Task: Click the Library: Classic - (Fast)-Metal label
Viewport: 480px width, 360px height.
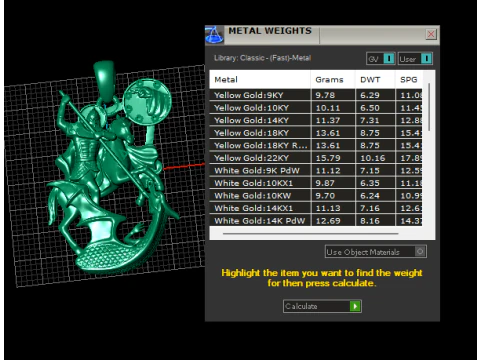Action: point(262,58)
